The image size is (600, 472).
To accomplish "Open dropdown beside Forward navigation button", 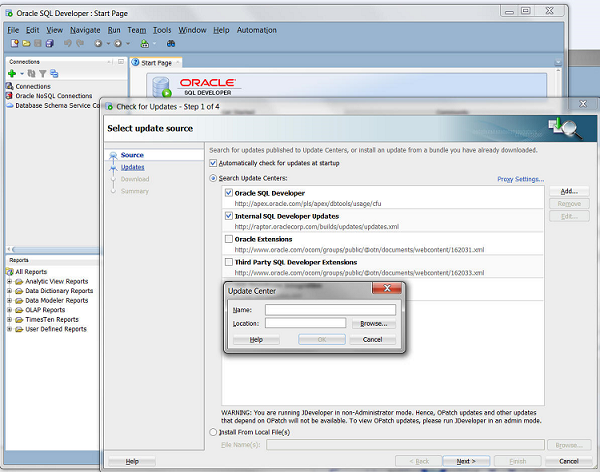I will click(128, 44).
